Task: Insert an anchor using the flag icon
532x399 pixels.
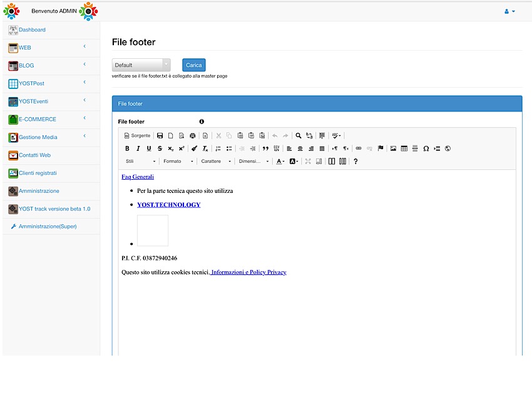Action: (381, 148)
